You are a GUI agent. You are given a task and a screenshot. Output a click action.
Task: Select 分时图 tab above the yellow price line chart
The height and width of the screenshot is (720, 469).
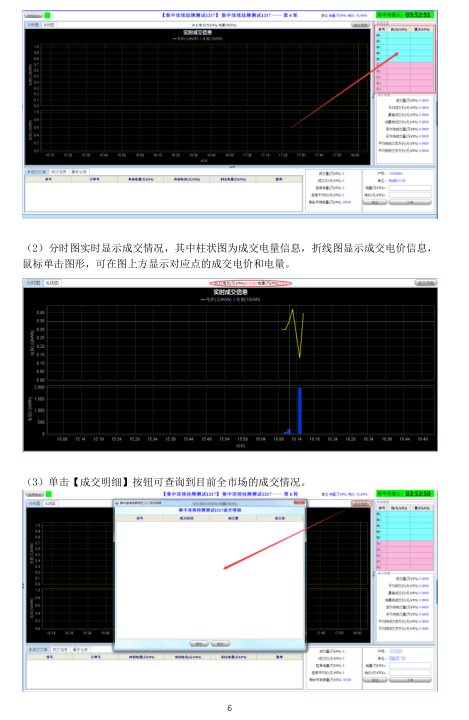coord(33,283)
